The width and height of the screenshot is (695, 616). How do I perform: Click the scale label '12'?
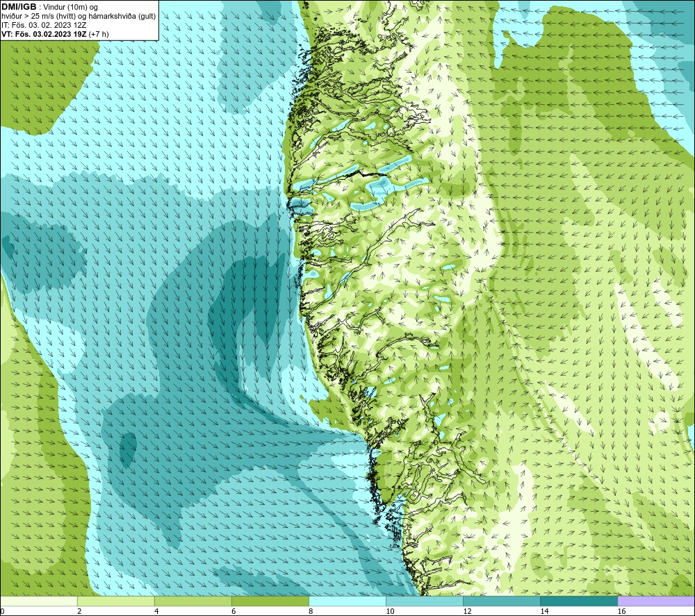tap(467, 611)
